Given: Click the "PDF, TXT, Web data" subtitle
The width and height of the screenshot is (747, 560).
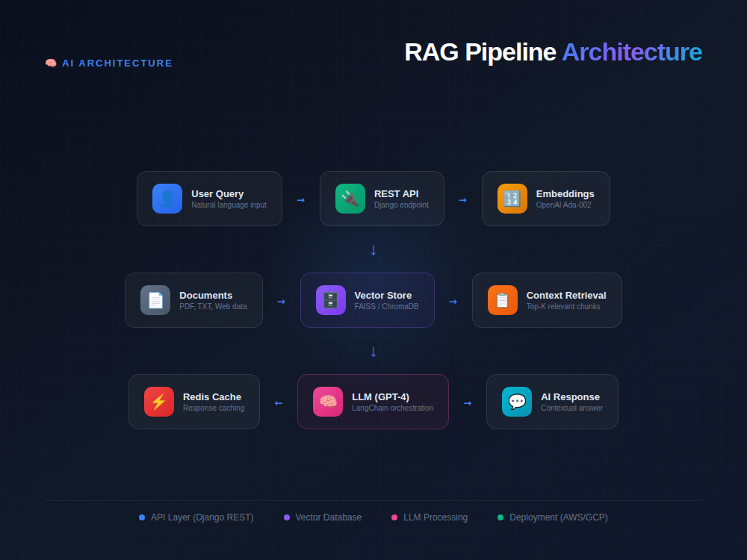Looking at the screenshot, I should pos(213,306).
